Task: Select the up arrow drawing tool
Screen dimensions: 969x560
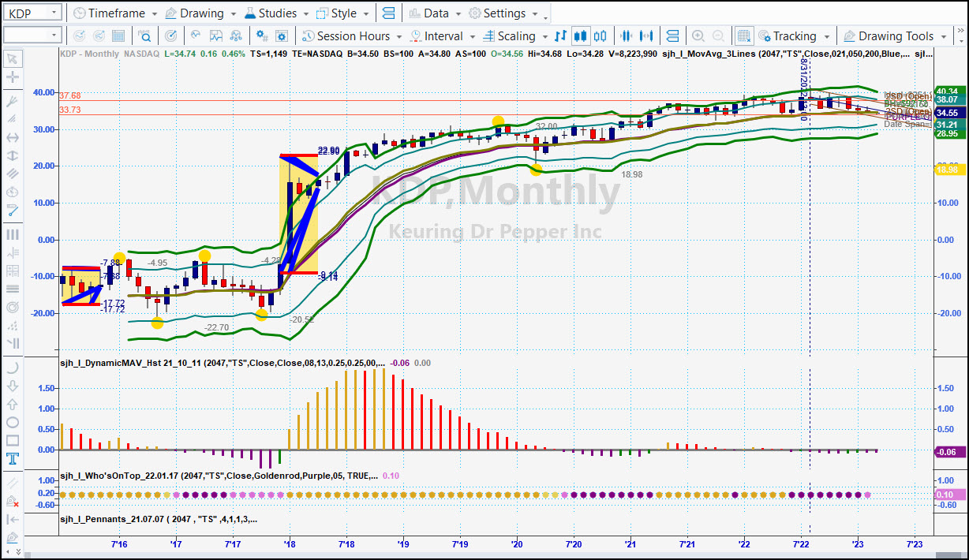Action: [12, 404]
